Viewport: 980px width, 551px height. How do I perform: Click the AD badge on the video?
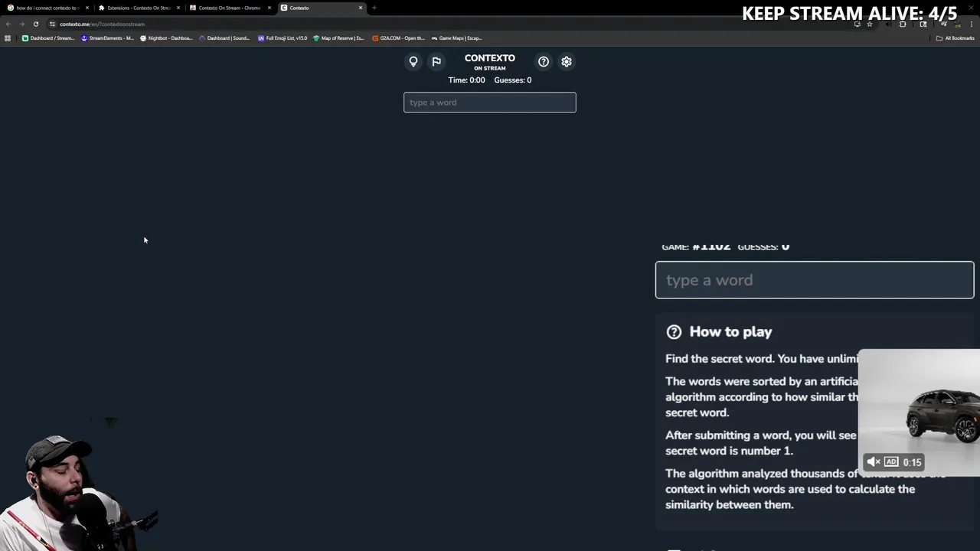(891, 461)
